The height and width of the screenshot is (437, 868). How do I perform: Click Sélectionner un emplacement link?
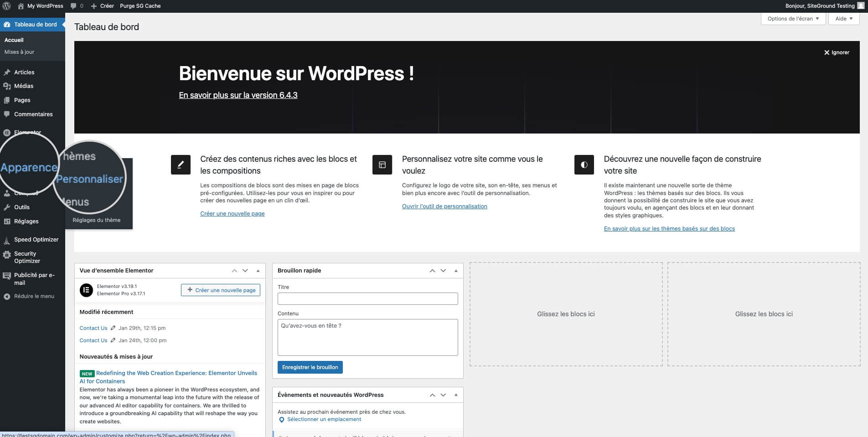pyautogui.click(x=324, y=419)
